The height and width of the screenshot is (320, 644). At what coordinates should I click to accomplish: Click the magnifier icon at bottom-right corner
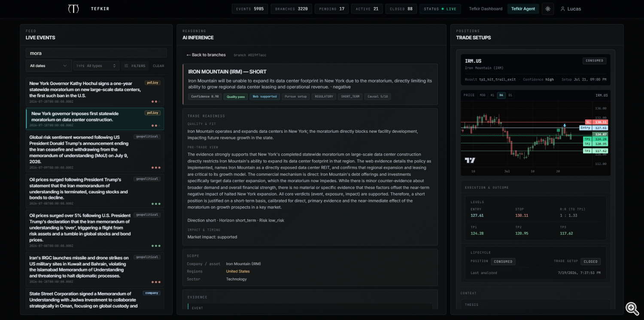(632, 308)
